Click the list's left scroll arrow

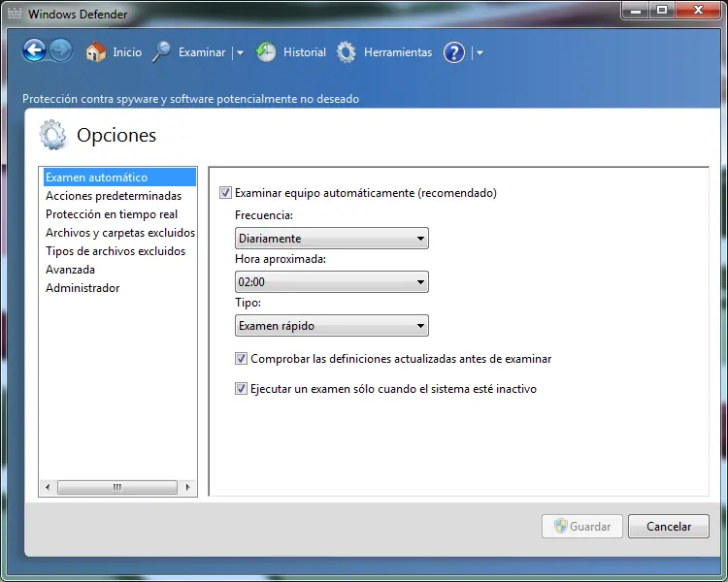(x=48, y=487)
